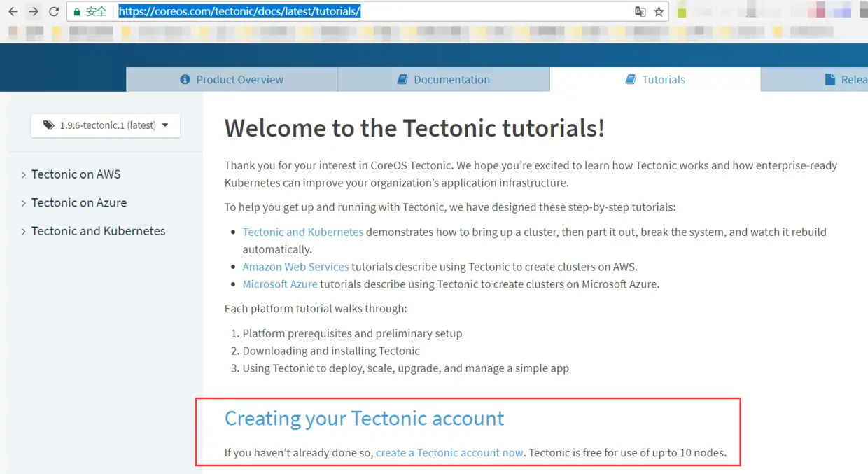The height and width of the screenshot is (474, 868).
Task: Click the version dropdown caret arrow
Action: [x=165, y=125]
